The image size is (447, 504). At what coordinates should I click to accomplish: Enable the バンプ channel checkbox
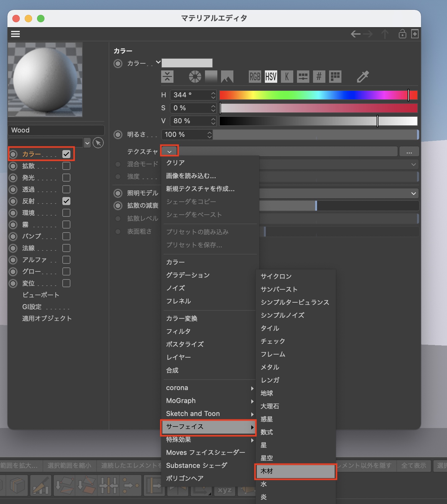(x=66, y=237)
